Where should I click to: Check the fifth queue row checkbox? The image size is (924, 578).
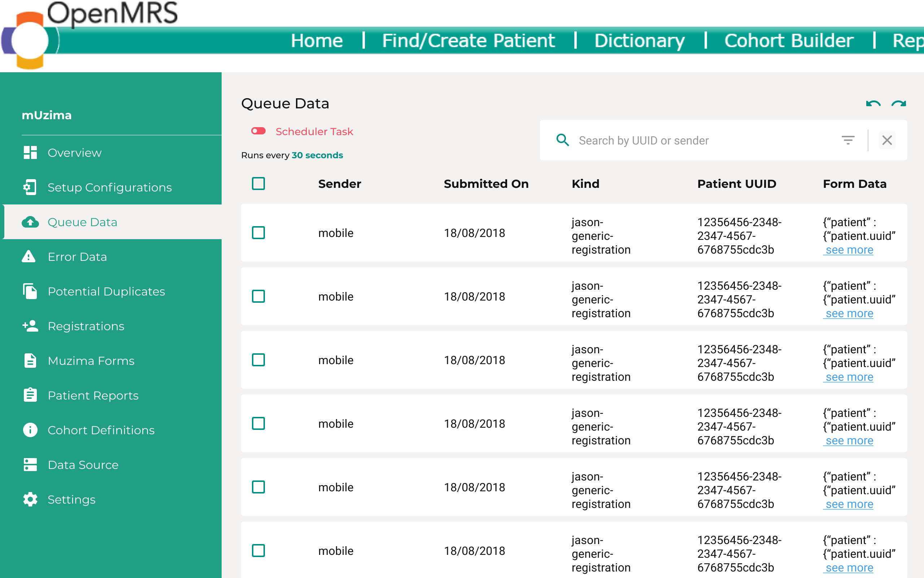(x=258, y=487)
